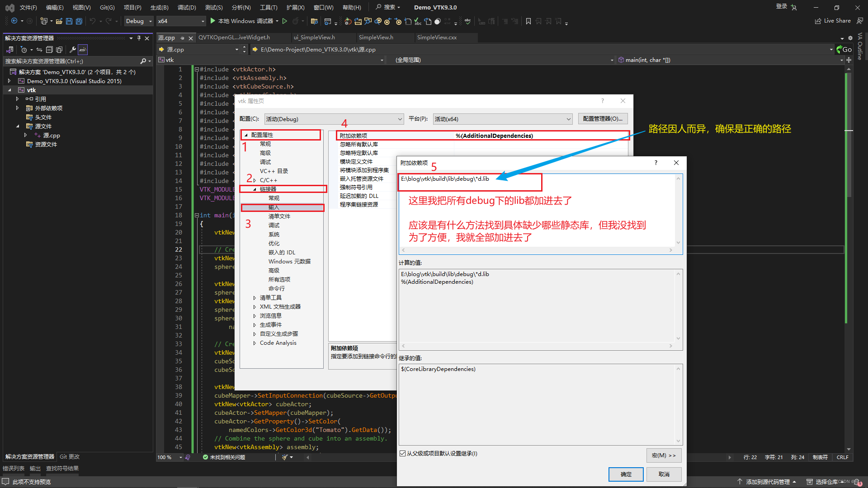Toggle auto-hide pin on 解决方案资源管理器 panel
The height and width of the screenshot is (488, 868).
tap(139, 38)
